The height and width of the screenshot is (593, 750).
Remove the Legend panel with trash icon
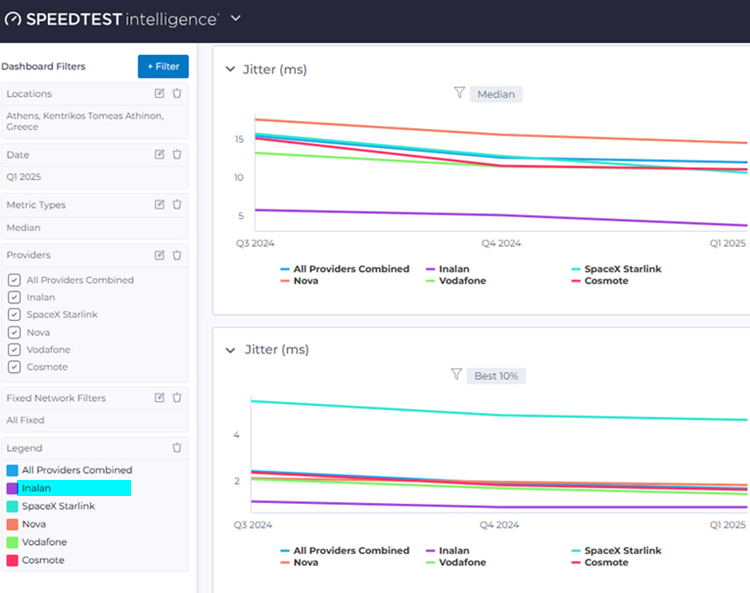point(177,448)
